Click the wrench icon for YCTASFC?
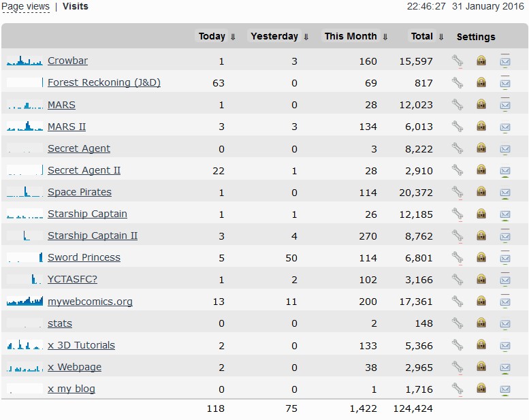Screen dimensions: 529x420 [458, 279]
